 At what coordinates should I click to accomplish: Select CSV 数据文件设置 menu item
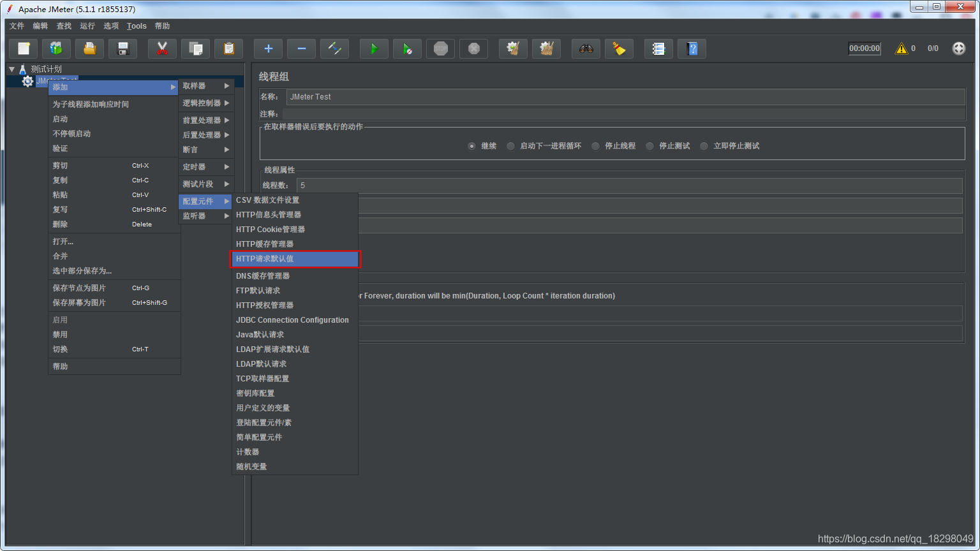(295, 200)
